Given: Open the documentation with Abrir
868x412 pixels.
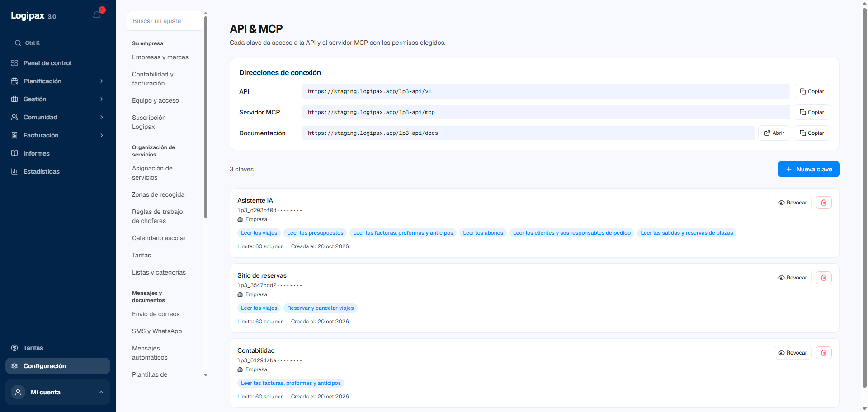Looking at the screenshot, I should pyautogui.click(x=774, y=133).
